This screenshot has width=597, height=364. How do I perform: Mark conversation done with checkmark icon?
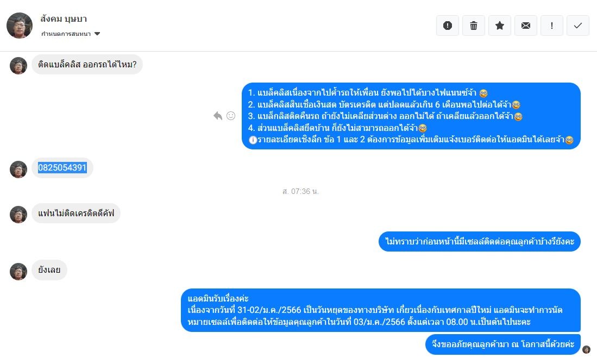tap(578, 26)
